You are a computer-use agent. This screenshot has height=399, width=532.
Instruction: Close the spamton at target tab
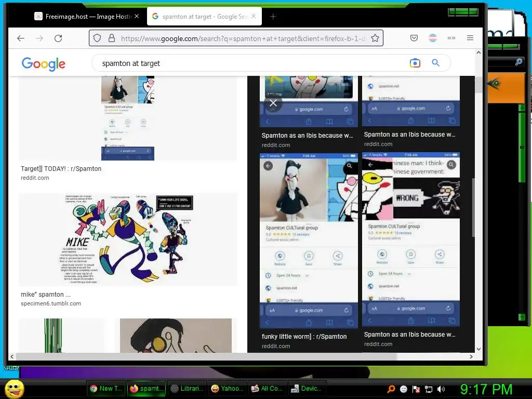click(254, 16)
